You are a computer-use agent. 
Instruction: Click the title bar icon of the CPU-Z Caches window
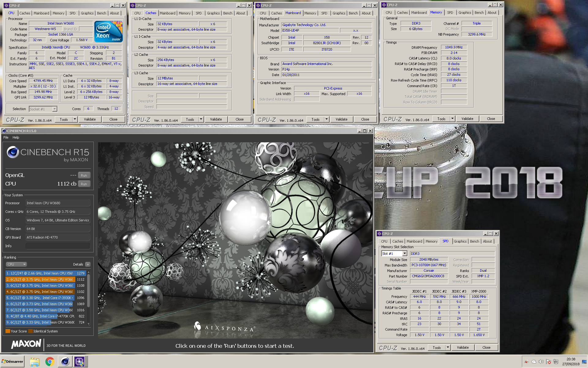133,6
